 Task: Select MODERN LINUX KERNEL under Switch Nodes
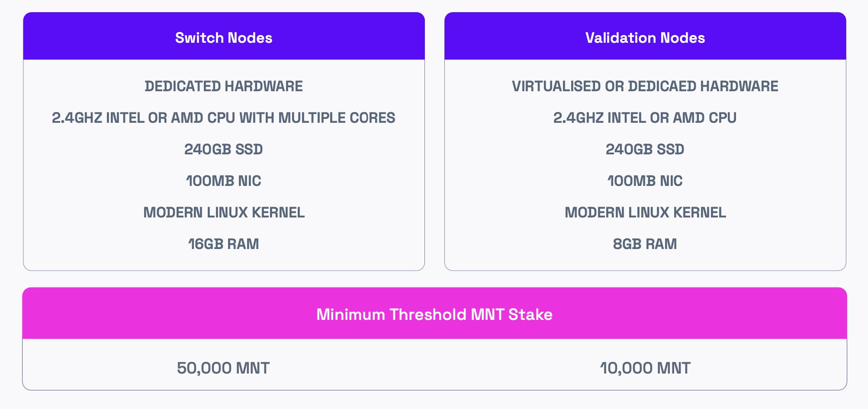pyautogui.click(x=224, y=213)
